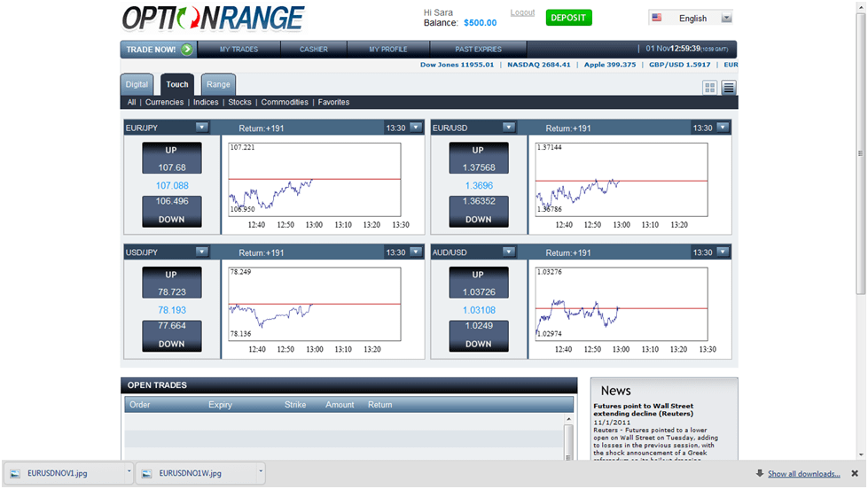The image size is (868, 489).
Task: Switch to the Digital tab
Action: (x=137, y=85)
